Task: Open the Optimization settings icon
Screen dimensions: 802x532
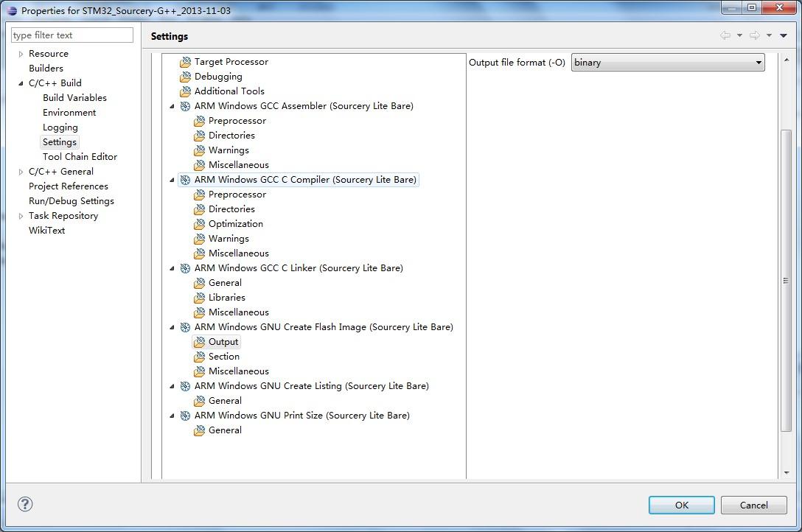Action: pos(199,224)
